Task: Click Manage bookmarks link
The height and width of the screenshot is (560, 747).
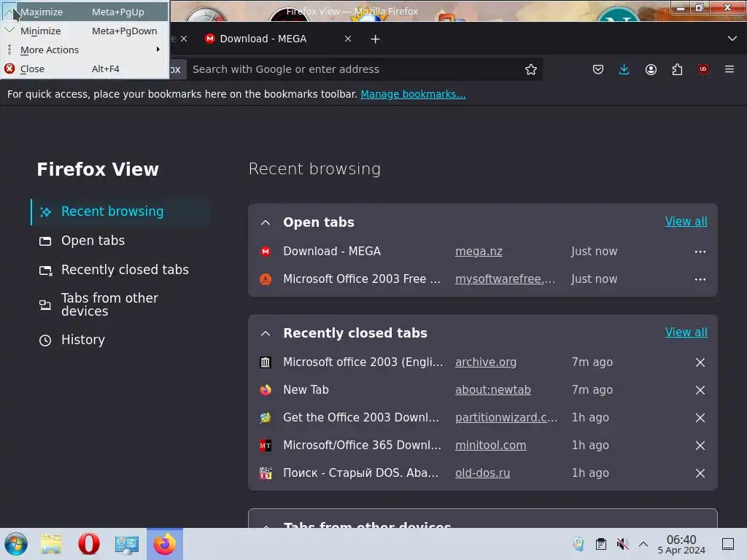Action: coord(413,94)
